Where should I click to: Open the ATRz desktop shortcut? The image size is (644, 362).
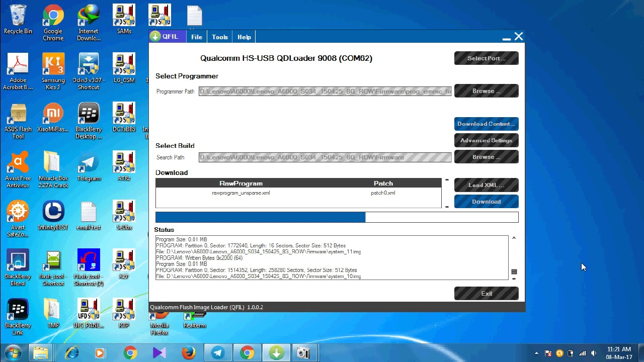(x=124, y=166)
